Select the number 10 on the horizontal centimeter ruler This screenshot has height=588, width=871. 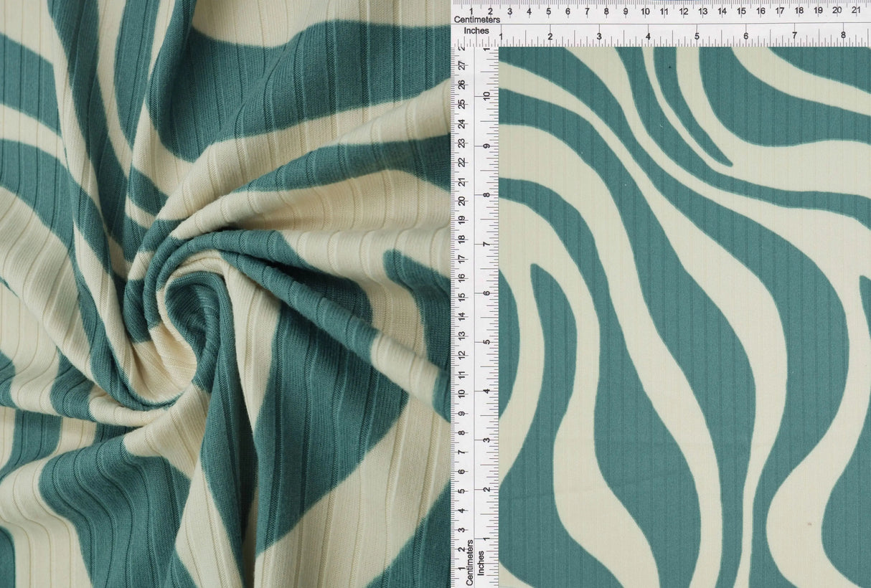(645, 11)
